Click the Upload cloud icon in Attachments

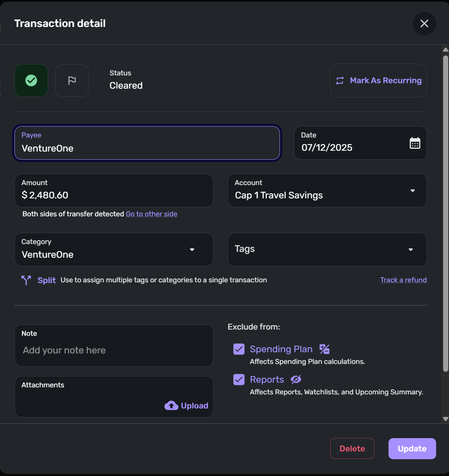click(171, 406)
